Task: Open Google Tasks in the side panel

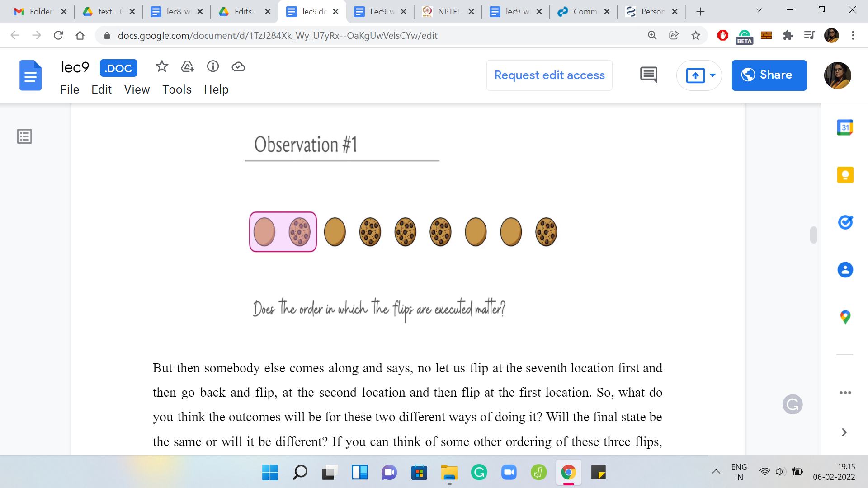Action: pyautogui.click(x=845, y=222)
